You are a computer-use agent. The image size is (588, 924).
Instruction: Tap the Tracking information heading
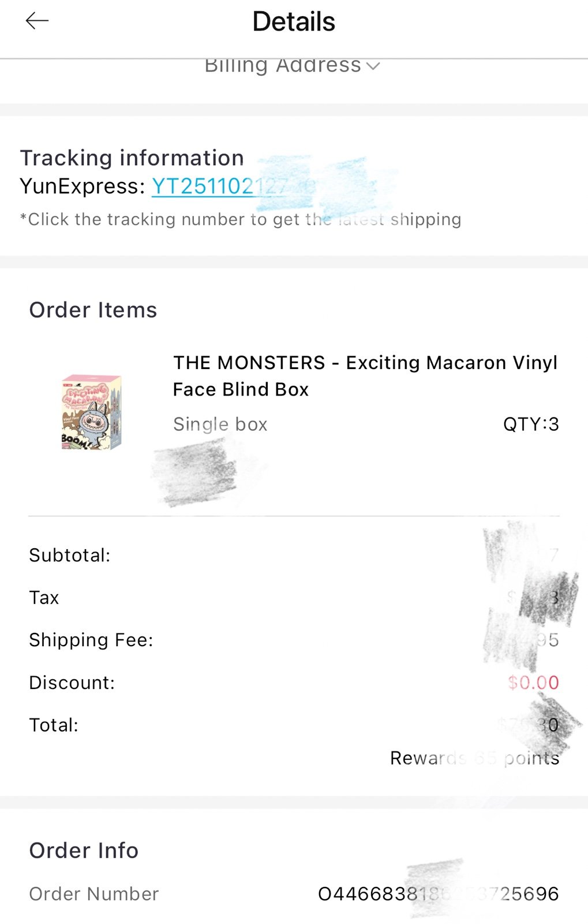pyautogui.click(x=132, y=158)
